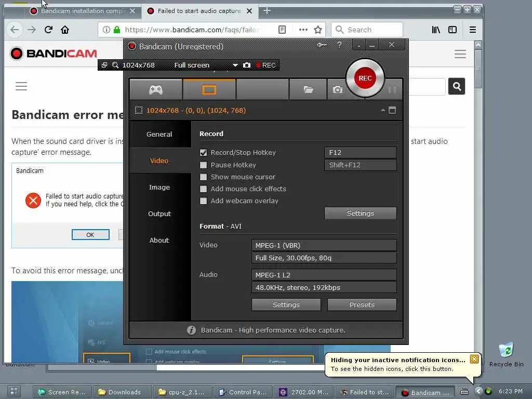
Task: Go back with Firefox back arrow
Action: (15, 30)
